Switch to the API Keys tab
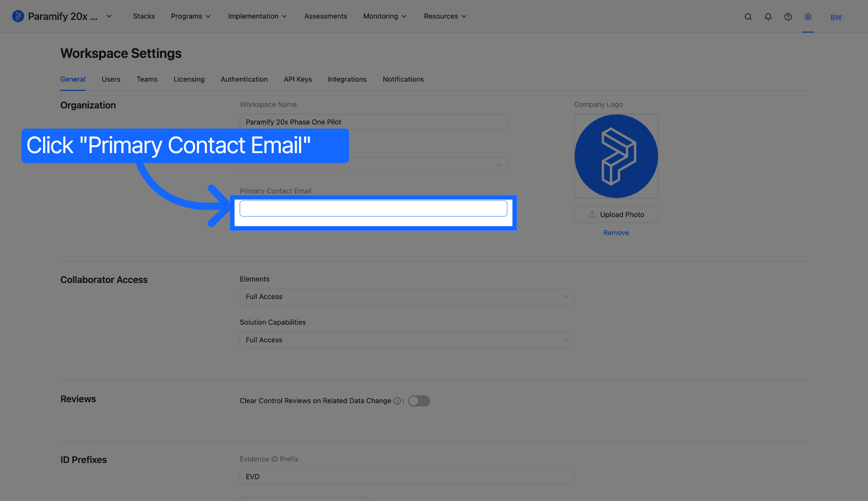 pos(298,79)
